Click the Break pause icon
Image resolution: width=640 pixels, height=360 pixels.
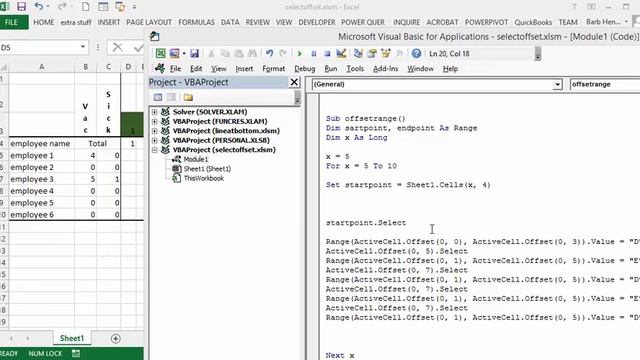click(x=313, y=53)
